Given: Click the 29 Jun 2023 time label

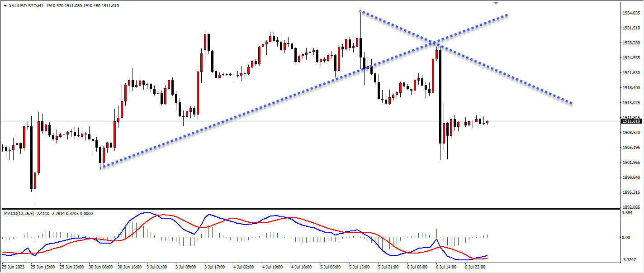Looking at the screenshot, I should click(14, 268).
